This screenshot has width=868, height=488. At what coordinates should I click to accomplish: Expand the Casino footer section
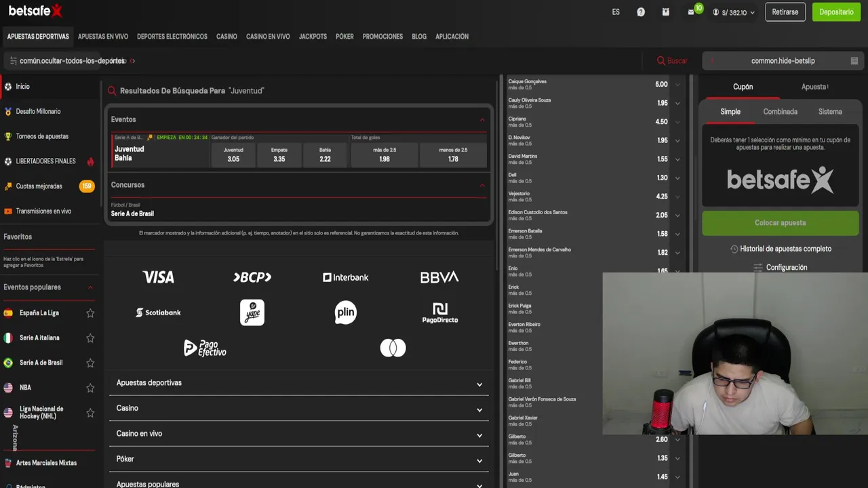point(299,409)
